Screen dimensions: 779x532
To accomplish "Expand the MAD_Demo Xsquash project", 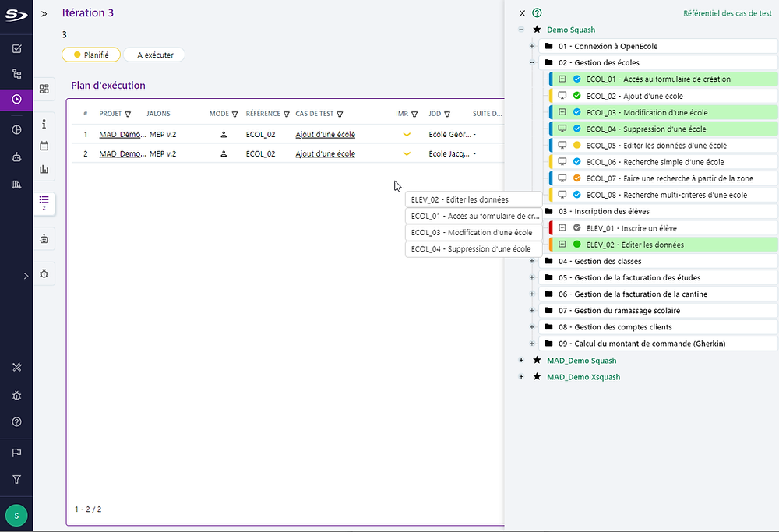I will (521, 376).
